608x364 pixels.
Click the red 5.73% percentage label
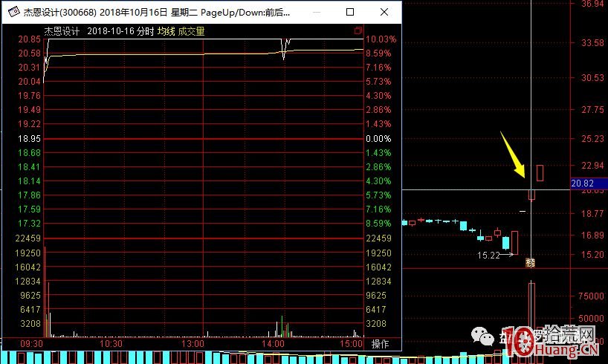pyautogui.click(x=378, y=82)
